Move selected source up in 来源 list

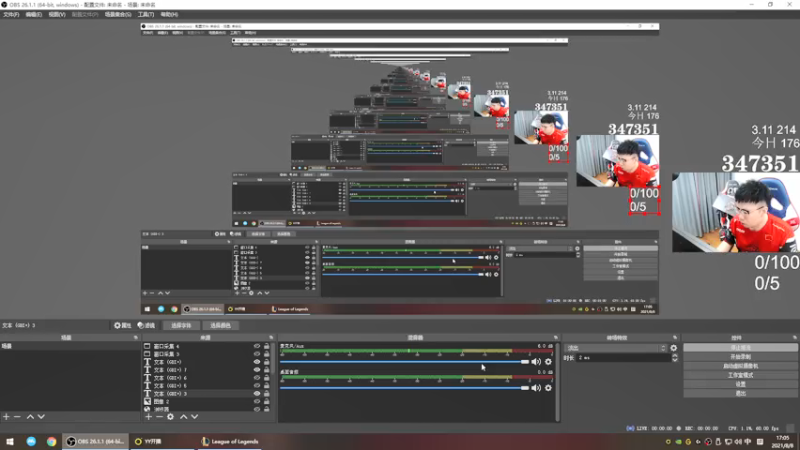click(183, 417)
